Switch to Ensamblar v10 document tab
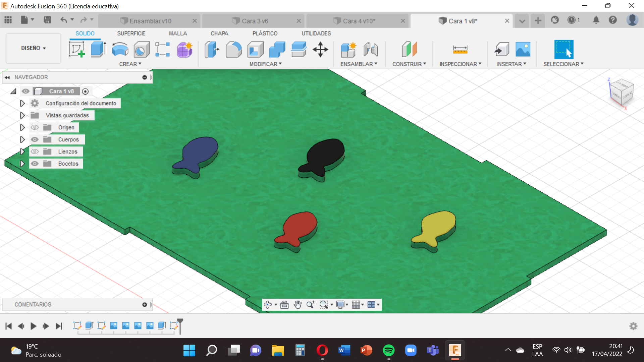 click(x=150, y=21)
